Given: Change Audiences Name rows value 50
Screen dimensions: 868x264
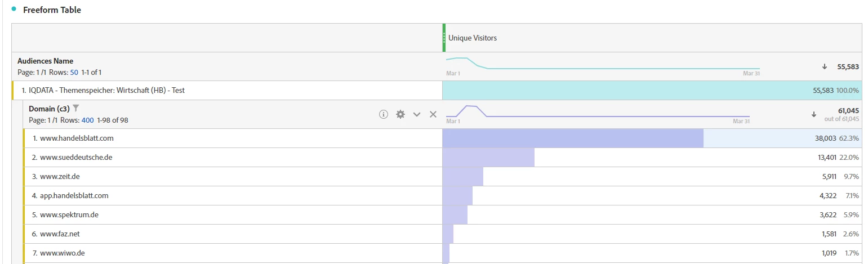Looking at the screenshot, I should [74, 72].
